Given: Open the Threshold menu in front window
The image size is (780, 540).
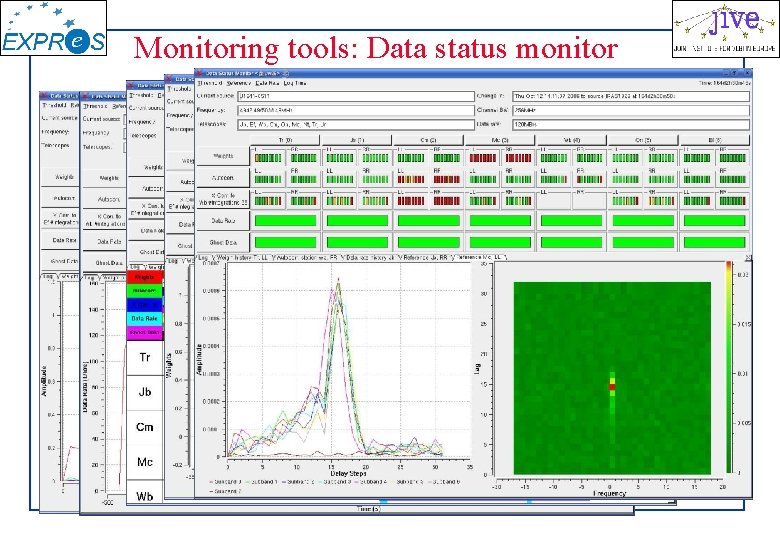Looking at the screenshot, I should (209, 83).
